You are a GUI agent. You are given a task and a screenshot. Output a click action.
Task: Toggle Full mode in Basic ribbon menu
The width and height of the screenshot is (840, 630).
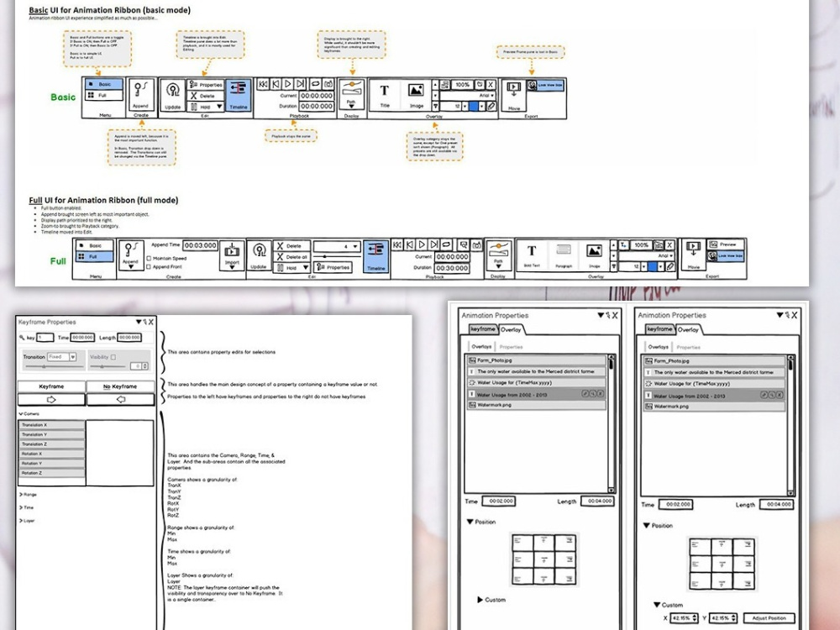(x=104, y=96)
